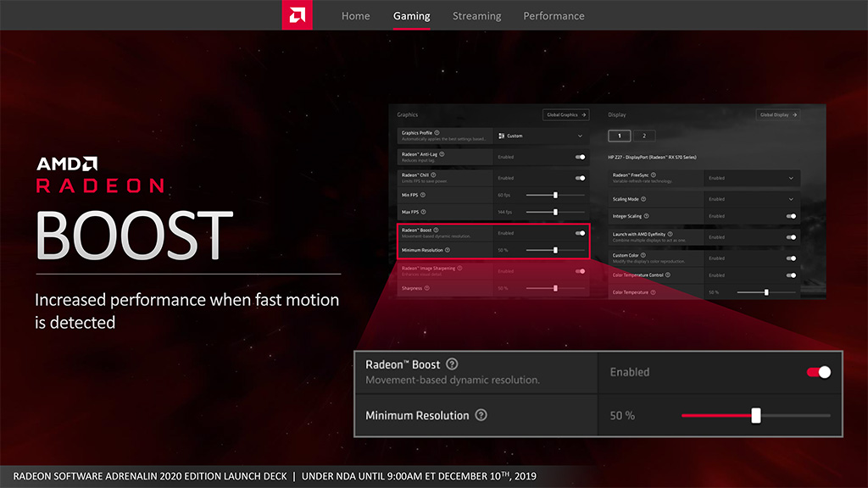
Task: Click the large Minimum Resolution slider handle
Action: (x=755, y=415)
